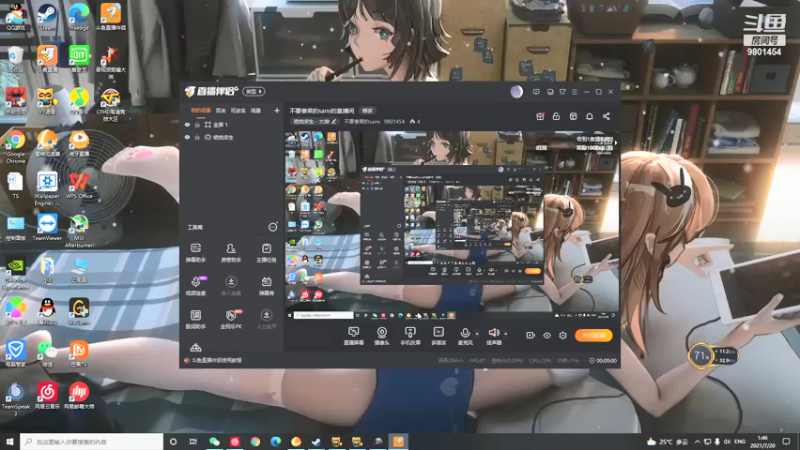The width and height of the screenshot is (800, 450).
Task: Click the taskbar search box
Action: 92,441
